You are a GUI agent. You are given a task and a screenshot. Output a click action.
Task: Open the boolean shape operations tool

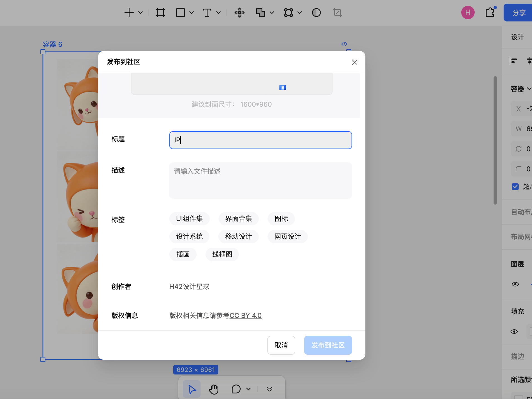point(261,13)
